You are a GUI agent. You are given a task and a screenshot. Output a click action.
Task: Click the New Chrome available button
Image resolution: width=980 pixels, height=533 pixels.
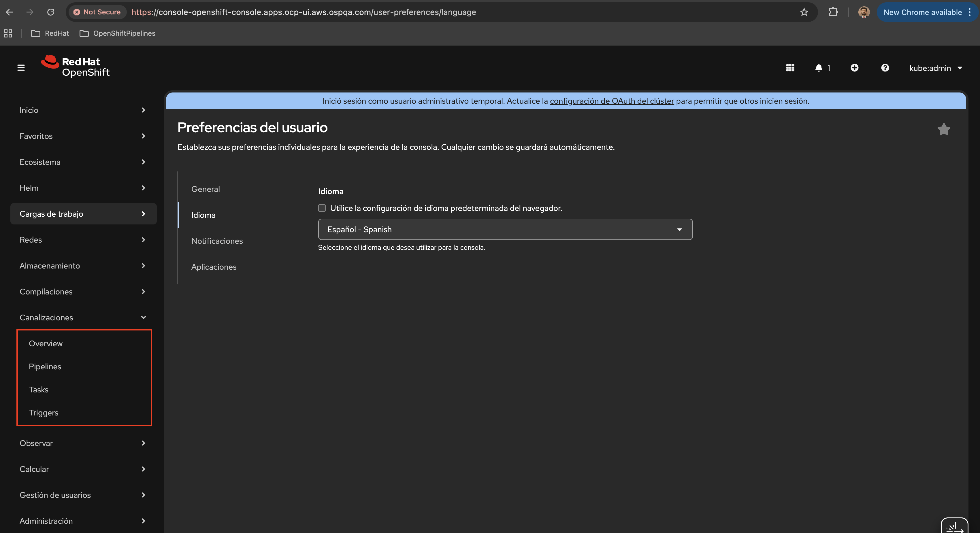point(923,12)
